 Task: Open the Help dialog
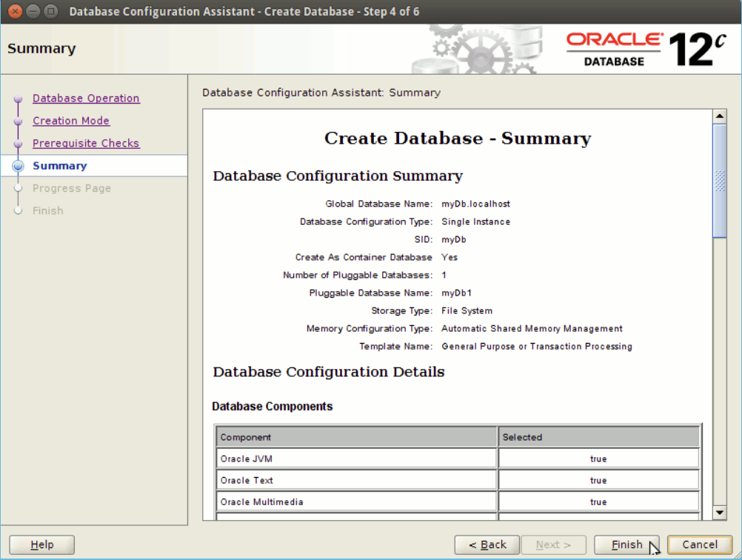[x=41, y=544]
